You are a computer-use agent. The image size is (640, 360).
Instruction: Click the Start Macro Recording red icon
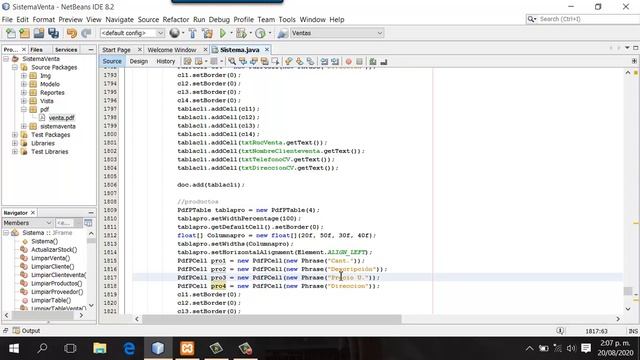point(349,61)
